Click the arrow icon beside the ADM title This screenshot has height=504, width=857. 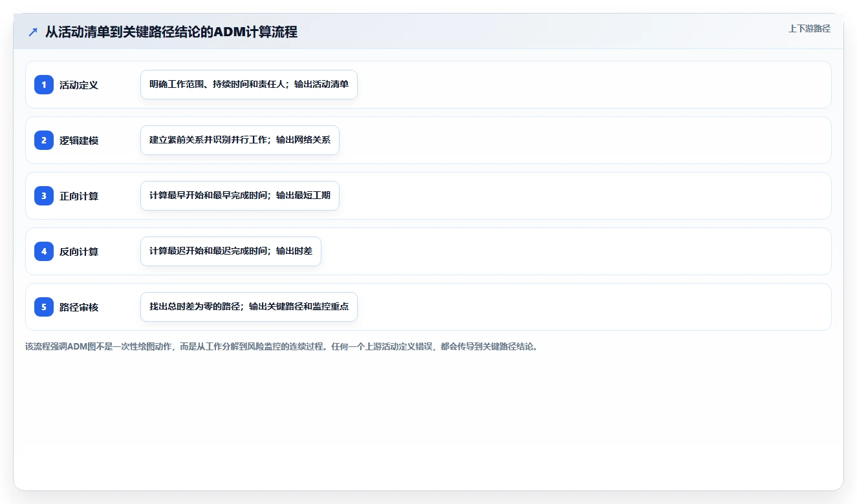pos(33,32)
